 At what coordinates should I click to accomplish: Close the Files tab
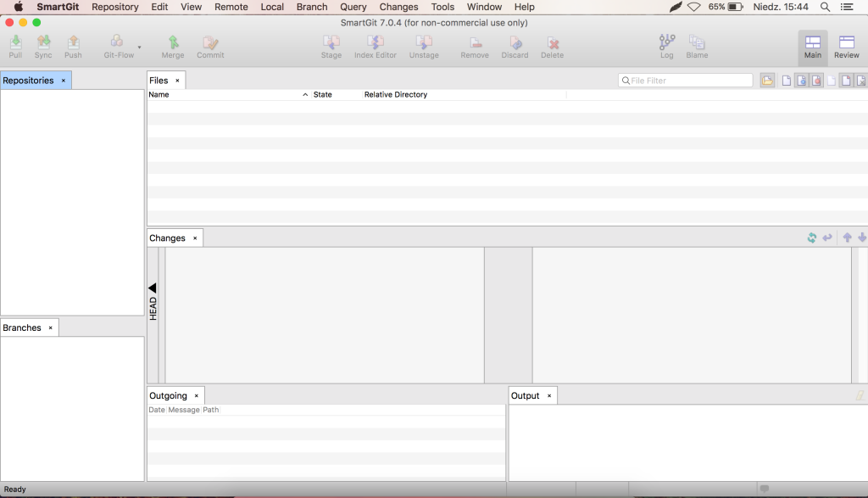[x=178, y=81]
